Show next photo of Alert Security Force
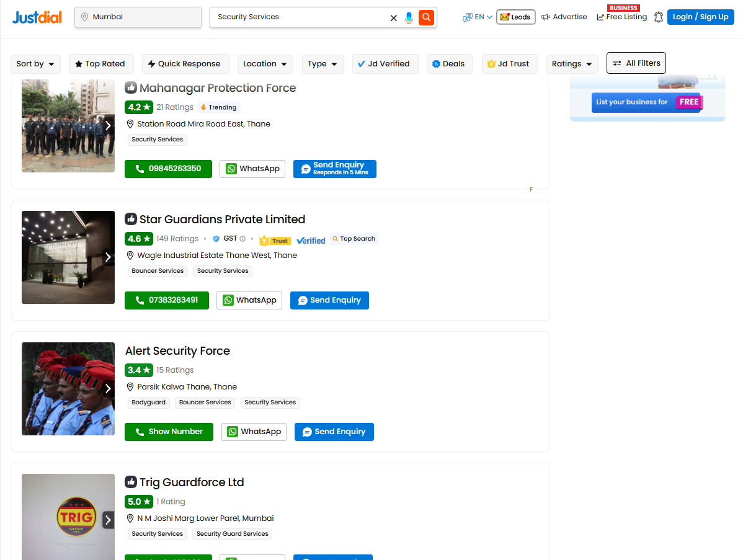This screenshot has height=560, width=743. tap(108, 389)
